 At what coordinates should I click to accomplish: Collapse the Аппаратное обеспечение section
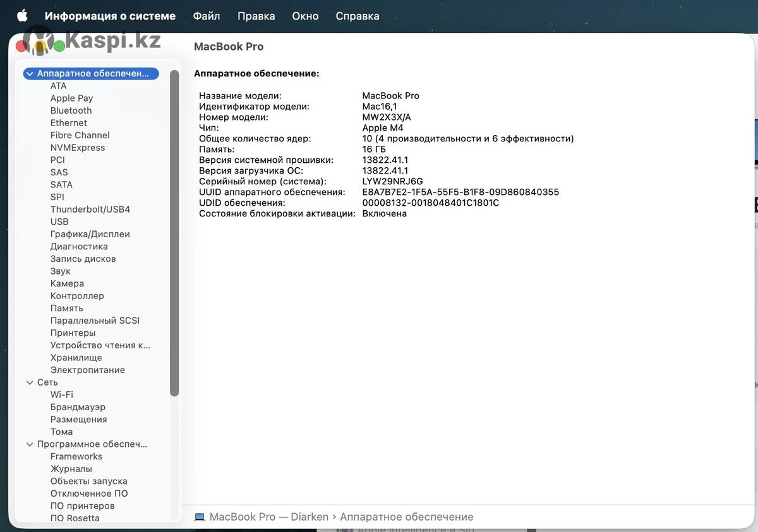(30, 74)
